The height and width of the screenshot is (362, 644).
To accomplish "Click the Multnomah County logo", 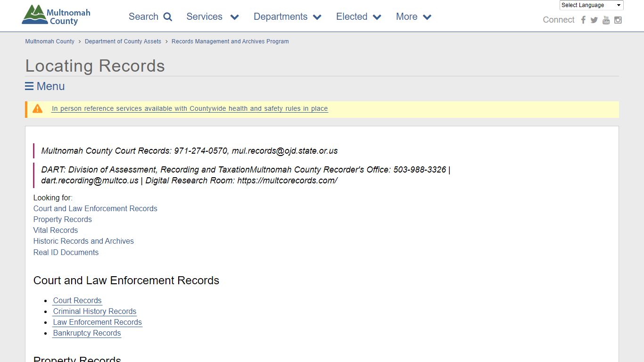I will coord(56,15).
